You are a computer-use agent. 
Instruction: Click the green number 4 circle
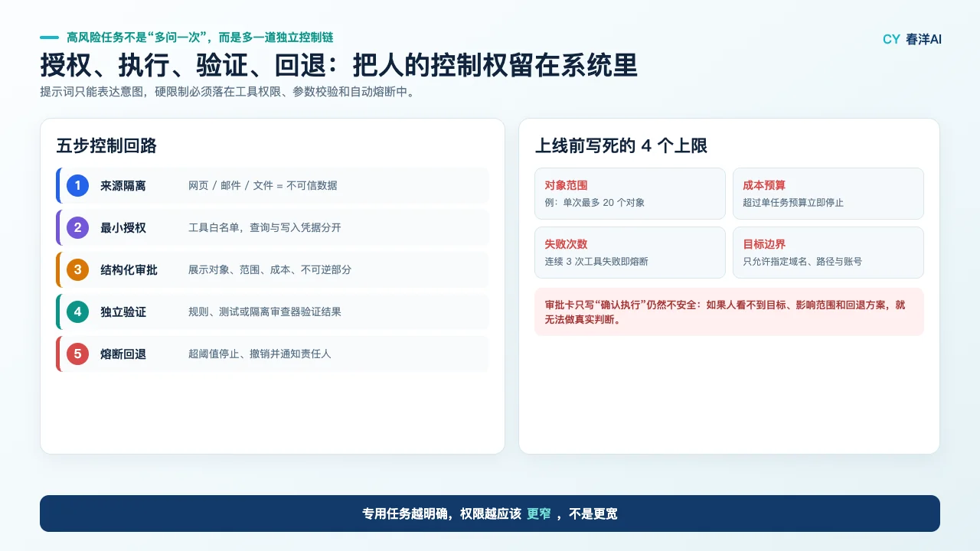77,311
